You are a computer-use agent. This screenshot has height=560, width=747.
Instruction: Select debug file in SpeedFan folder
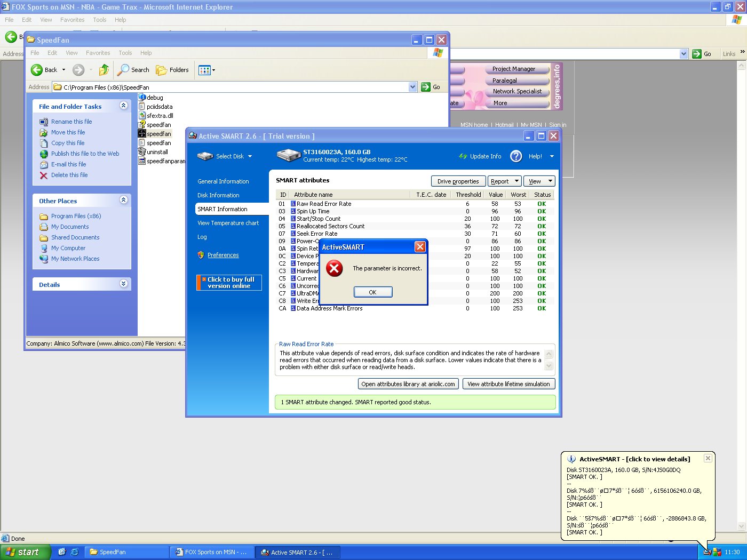point(151,98)
